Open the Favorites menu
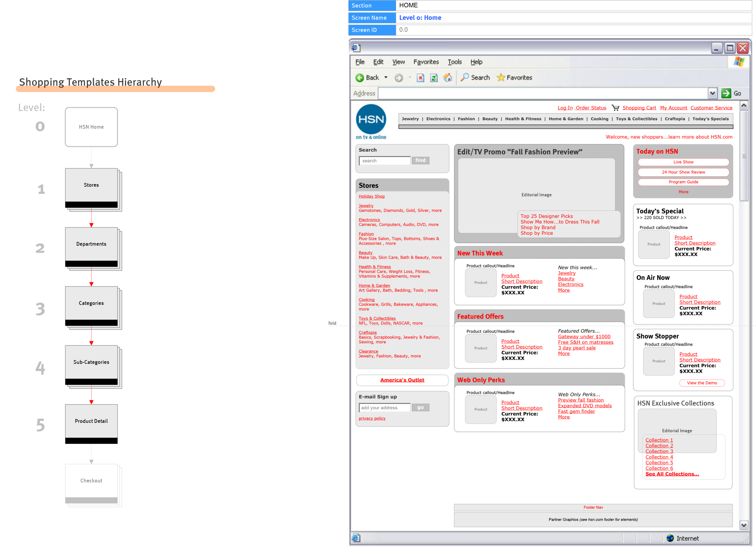This screenshot has width=756, height=553. point(426,62)
